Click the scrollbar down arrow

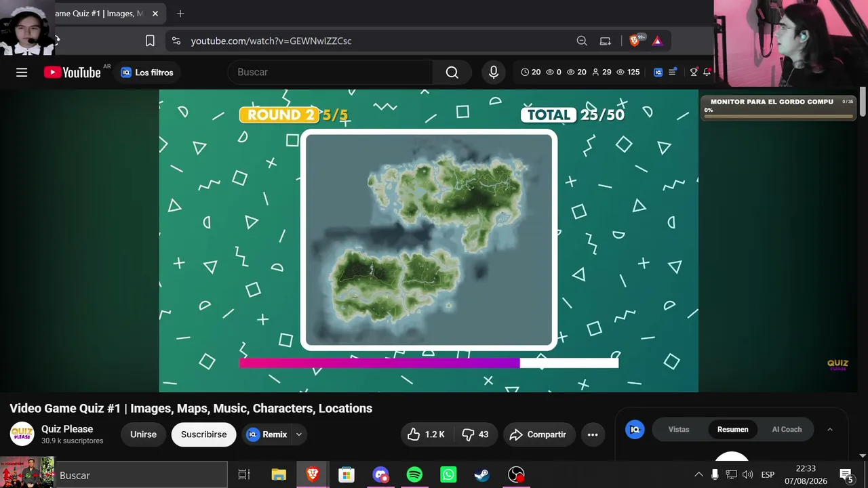tap(863, 455)
